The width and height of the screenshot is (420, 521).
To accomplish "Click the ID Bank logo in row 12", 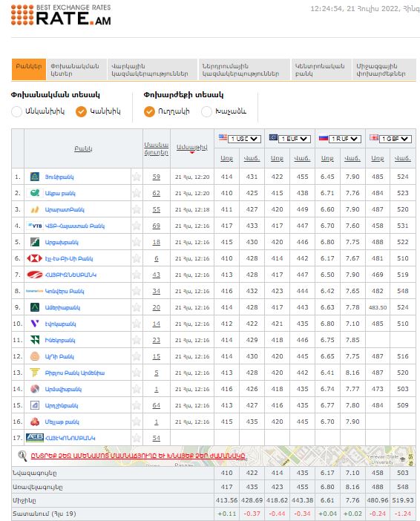I will click(35, 356).
